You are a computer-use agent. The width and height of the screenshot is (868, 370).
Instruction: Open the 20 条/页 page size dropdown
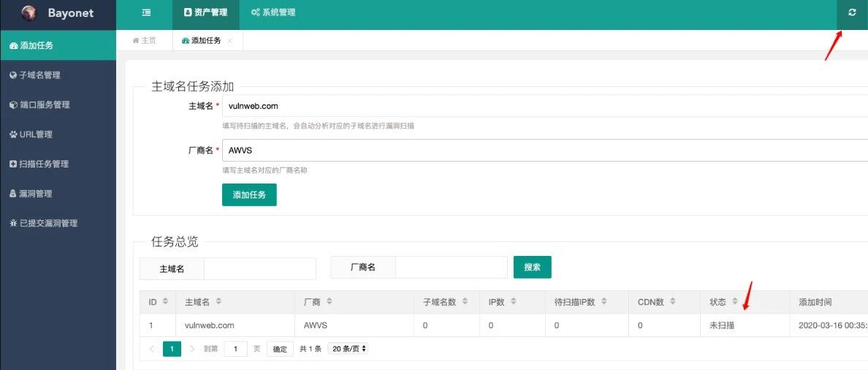[x=349, y=349]
